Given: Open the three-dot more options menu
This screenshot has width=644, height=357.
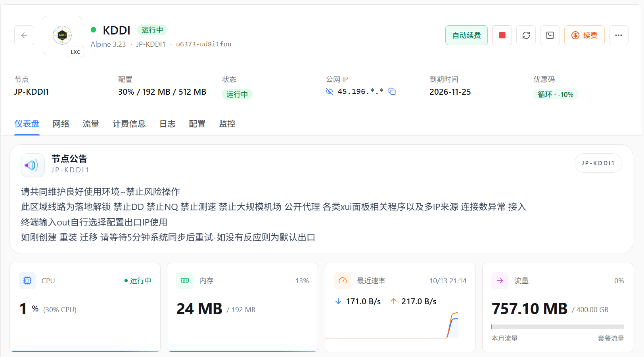Looking at the screenshot, I should 619,35.
